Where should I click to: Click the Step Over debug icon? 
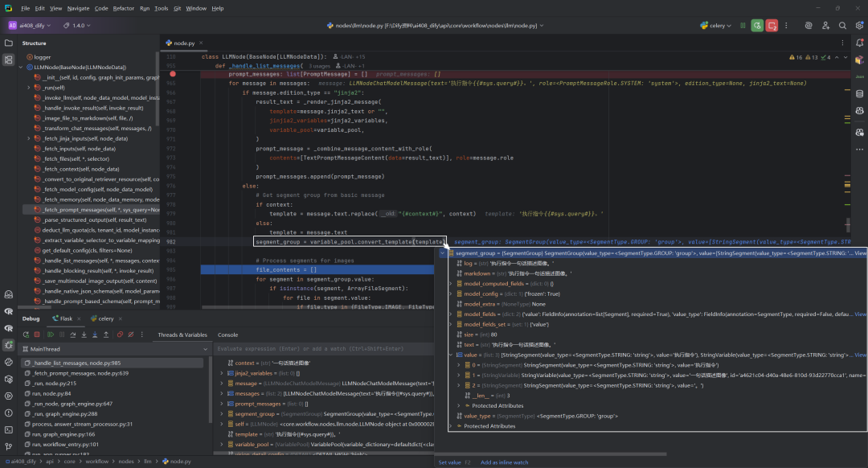point(73,335)
